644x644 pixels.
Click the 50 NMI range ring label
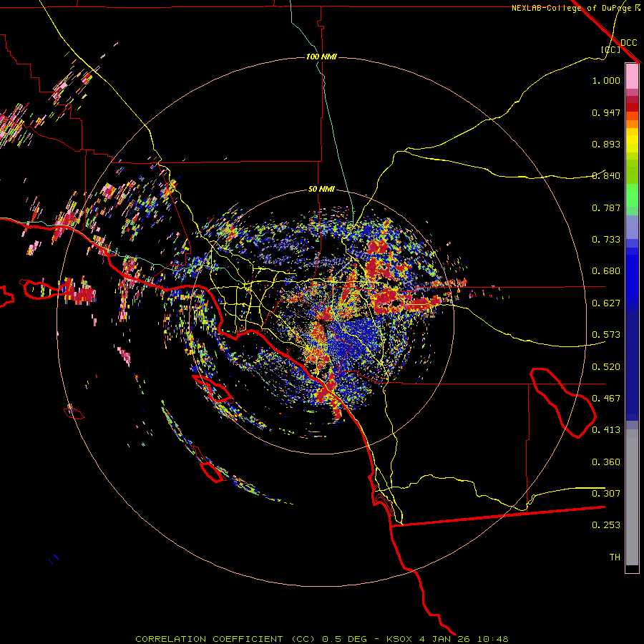coord(321,190)
